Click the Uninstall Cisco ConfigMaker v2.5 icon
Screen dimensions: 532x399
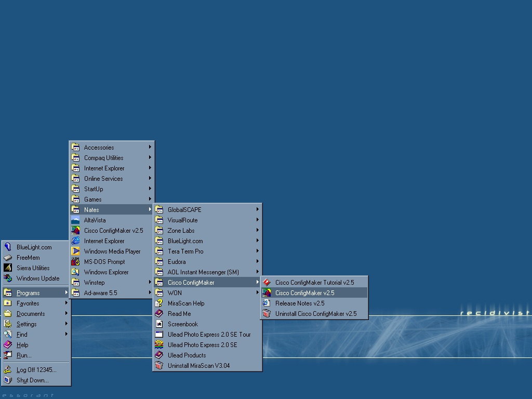[267, 313]
